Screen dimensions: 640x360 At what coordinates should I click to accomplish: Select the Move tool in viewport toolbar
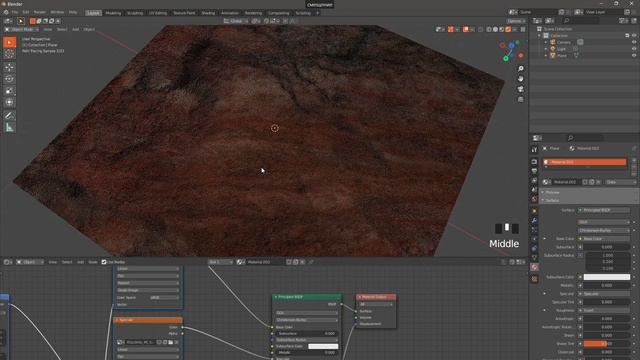[x=9, y=67]
